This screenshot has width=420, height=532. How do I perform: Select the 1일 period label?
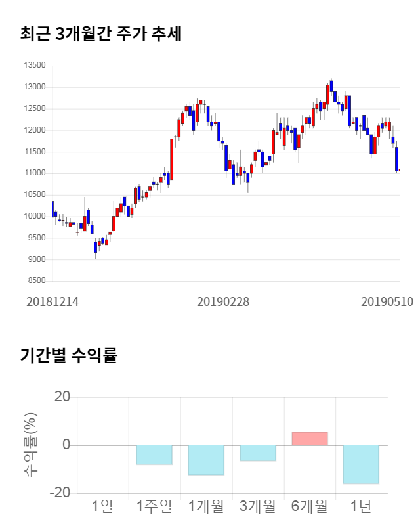point(102,506)
